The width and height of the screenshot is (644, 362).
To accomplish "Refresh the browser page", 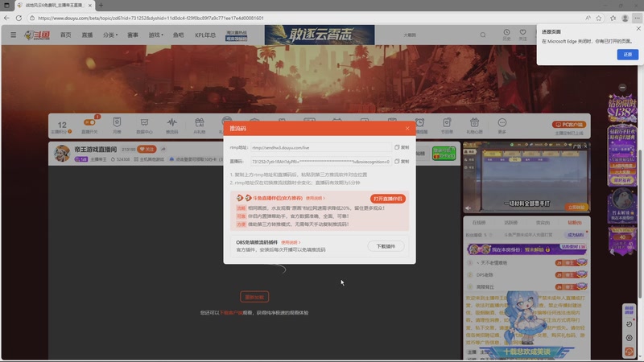I will pyautogui.click(x=19, y=18).
